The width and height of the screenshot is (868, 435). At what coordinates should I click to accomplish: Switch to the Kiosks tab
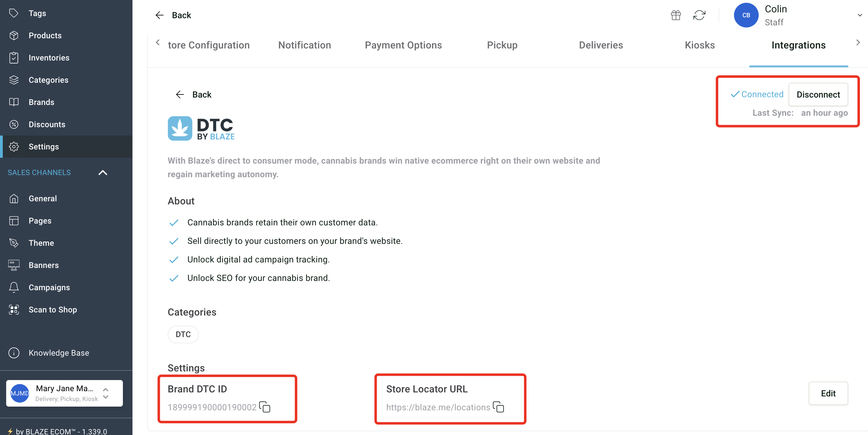pos(699,45)
